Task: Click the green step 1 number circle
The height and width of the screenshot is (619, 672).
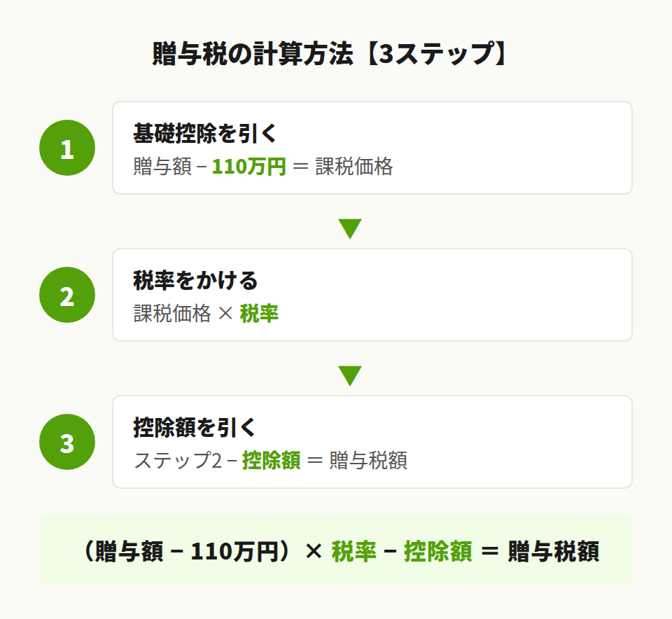Action: pos(67,148)
